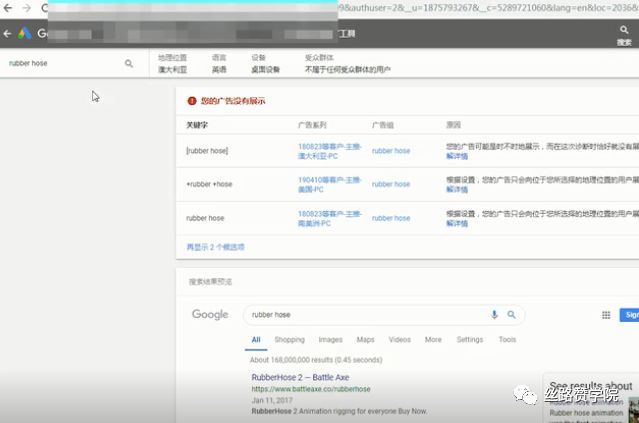Viewport: 639px width, 423px height.
Task: Select the Maps tab
Action: [365, 339]
